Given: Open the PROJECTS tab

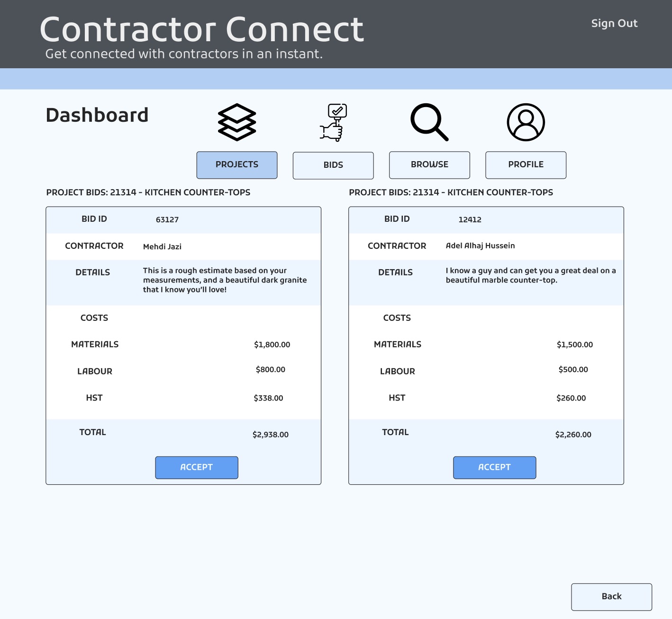Looking at the screenshot, I should [237, 165].
